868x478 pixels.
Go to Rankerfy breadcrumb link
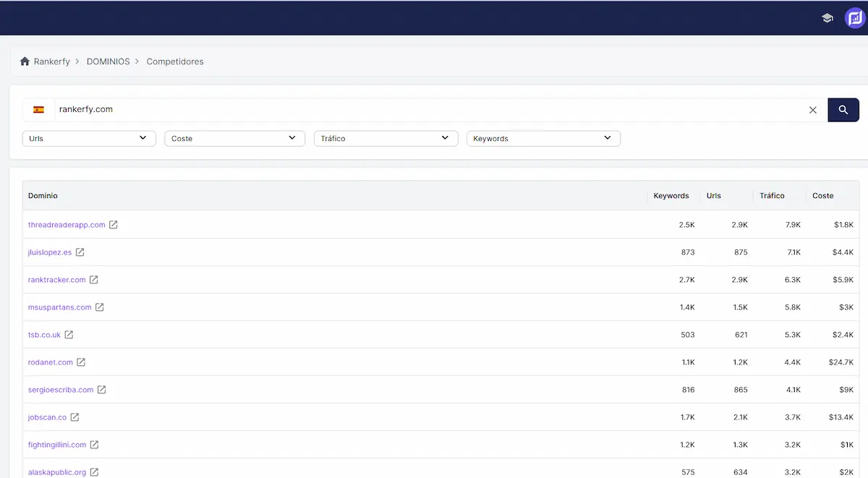(52, 61)
